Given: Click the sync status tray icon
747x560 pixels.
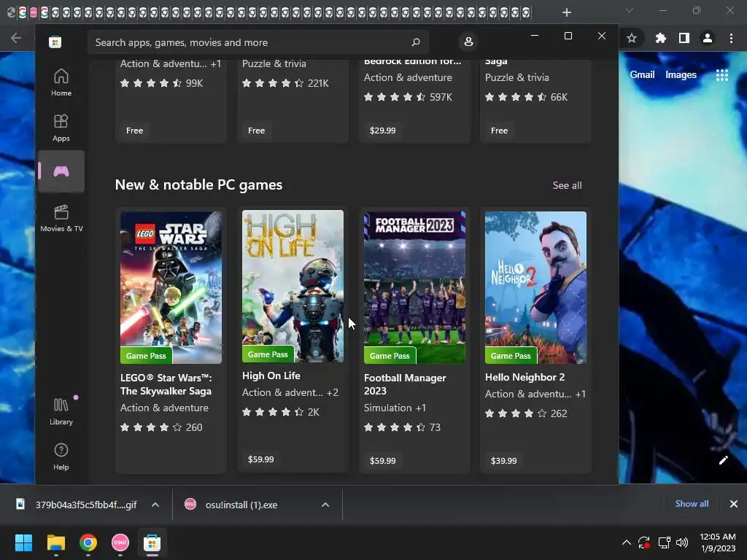Looking at the screenshot, I should (644, 542).
